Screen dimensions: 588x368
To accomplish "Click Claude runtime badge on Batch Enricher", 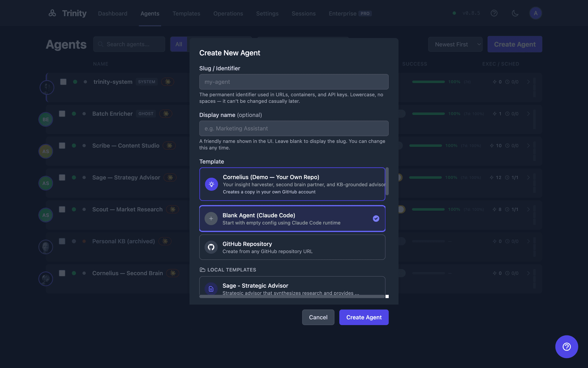I will [166, 114].
